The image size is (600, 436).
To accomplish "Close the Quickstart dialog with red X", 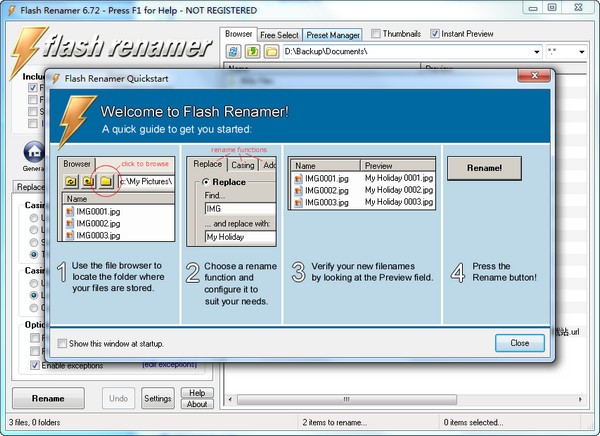I will 534,75.
